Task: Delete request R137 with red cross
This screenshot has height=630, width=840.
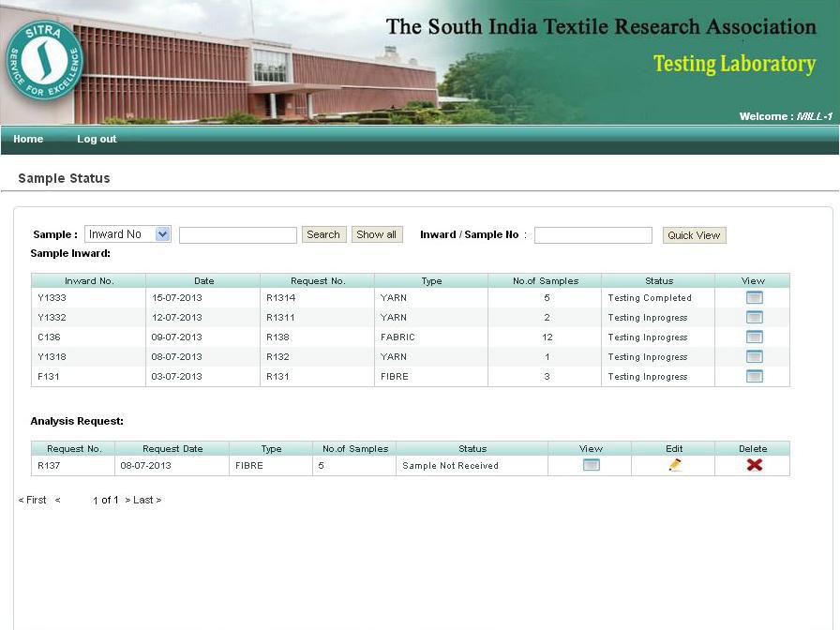Action: click(x=755, y=465)
